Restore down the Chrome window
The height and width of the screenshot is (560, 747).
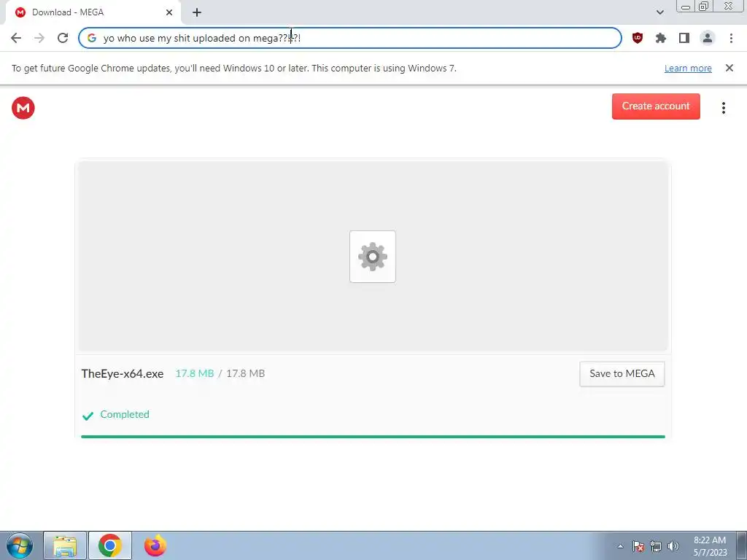point(703,7)
